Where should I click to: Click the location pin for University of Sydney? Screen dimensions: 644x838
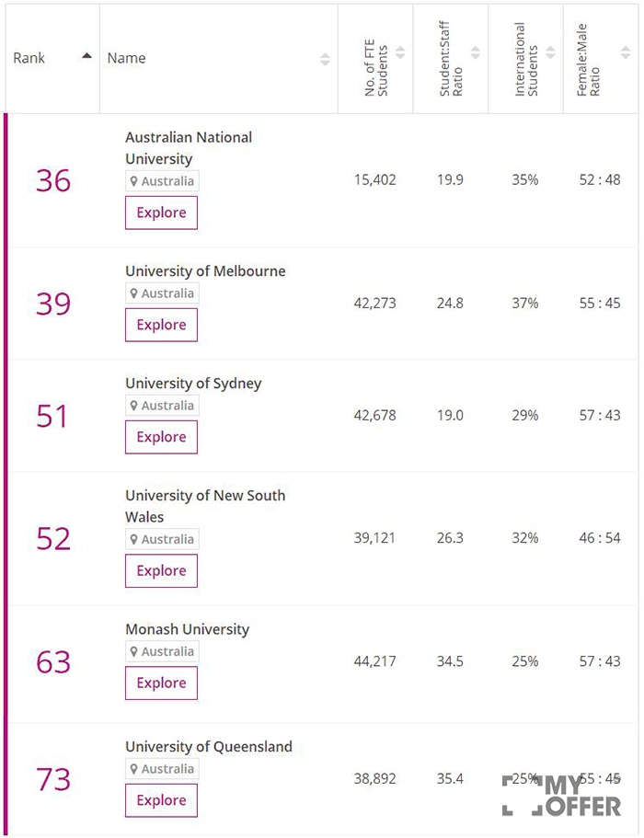pyautogui.click(x=136, y=406)
